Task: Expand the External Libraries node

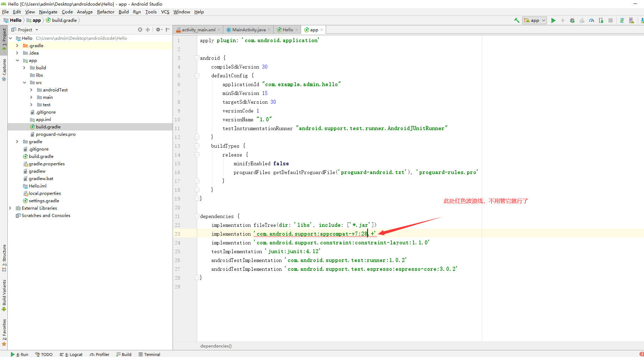Action: (x=10, y=208)
